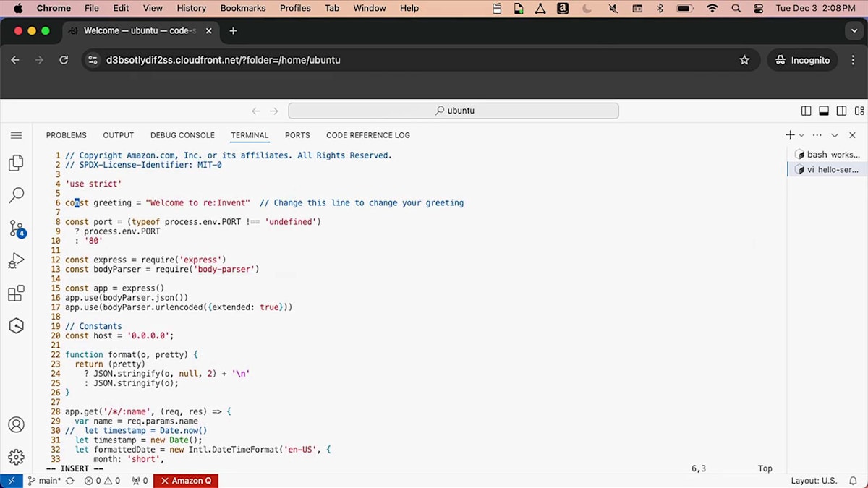Open a new Chrome tab
Screen dimensions: 868x488
(x=233, y=31)
